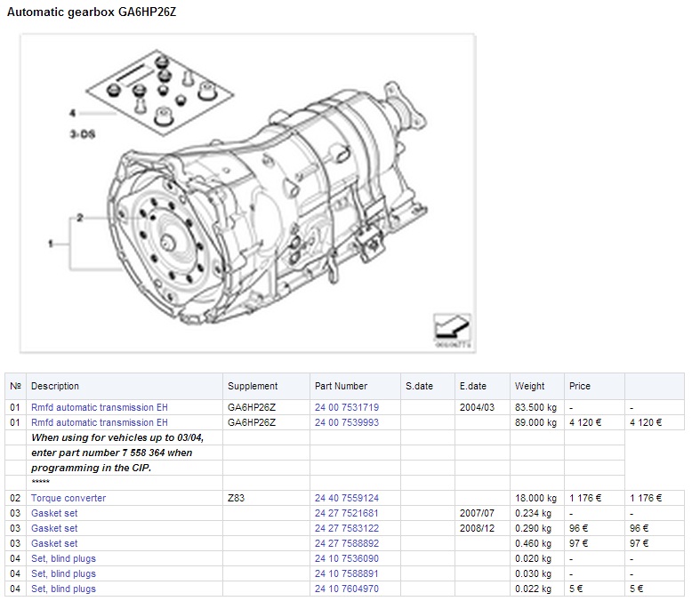This screenshot has width=700, height=601.
Task: Select Gasket set with 0.460 kg weight
Action: [x=54, y=543]
